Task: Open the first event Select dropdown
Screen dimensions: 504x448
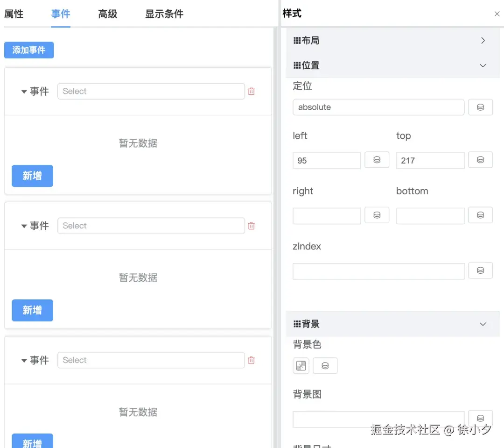Action: click(x=150, y=91)
